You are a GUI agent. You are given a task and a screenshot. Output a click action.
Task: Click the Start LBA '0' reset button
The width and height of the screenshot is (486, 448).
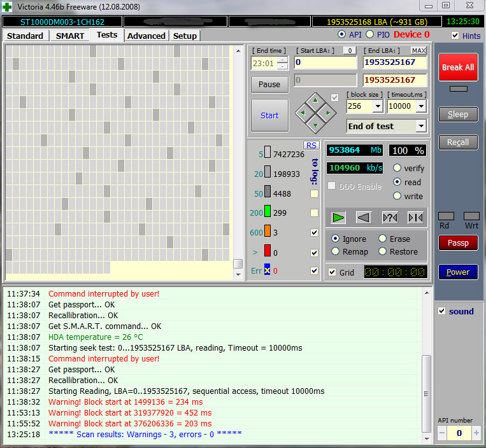pos(350,50)
